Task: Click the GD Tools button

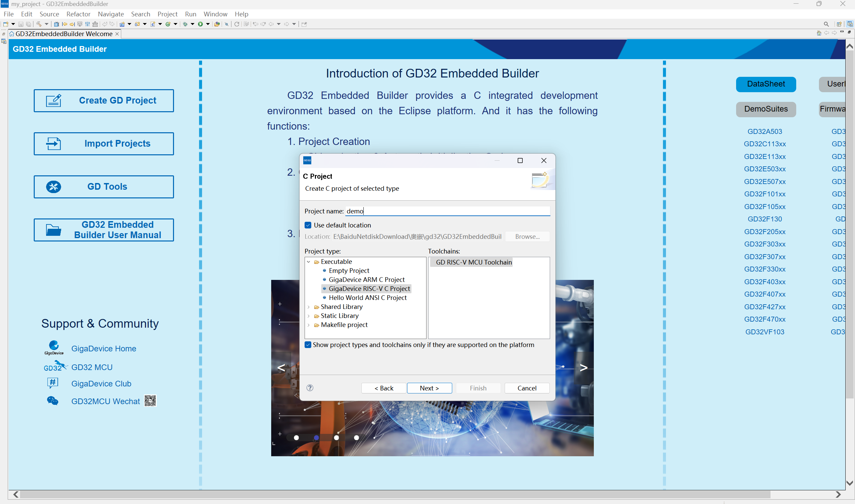Action: point(104,186)
